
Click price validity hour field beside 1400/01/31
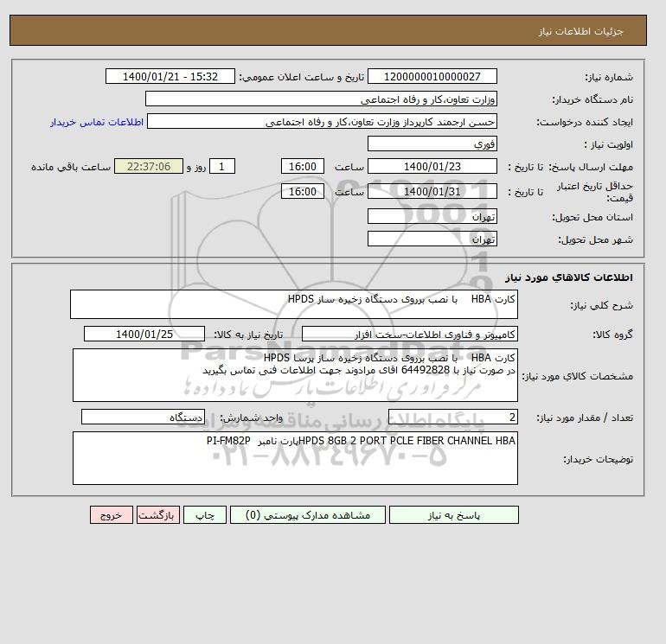(303, 191)
